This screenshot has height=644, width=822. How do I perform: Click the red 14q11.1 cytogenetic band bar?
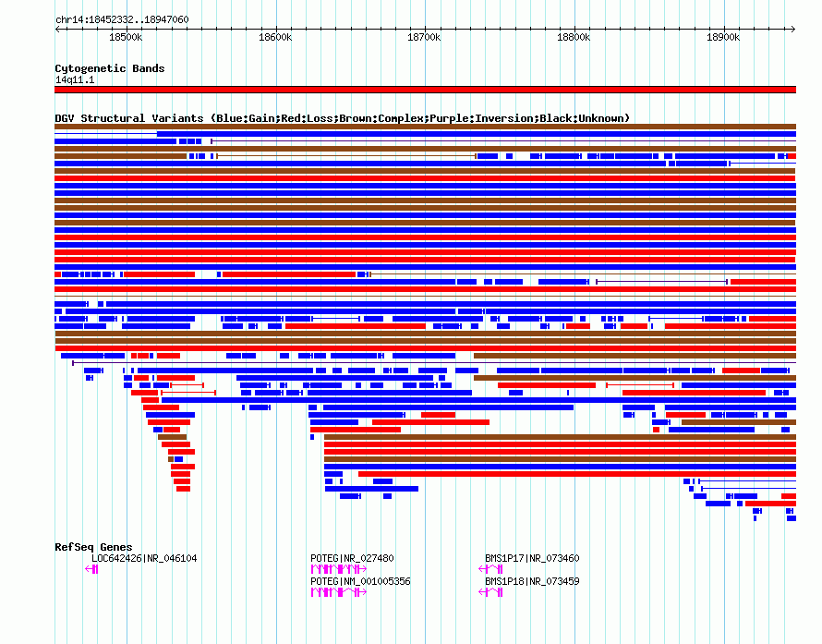[425, 90]
